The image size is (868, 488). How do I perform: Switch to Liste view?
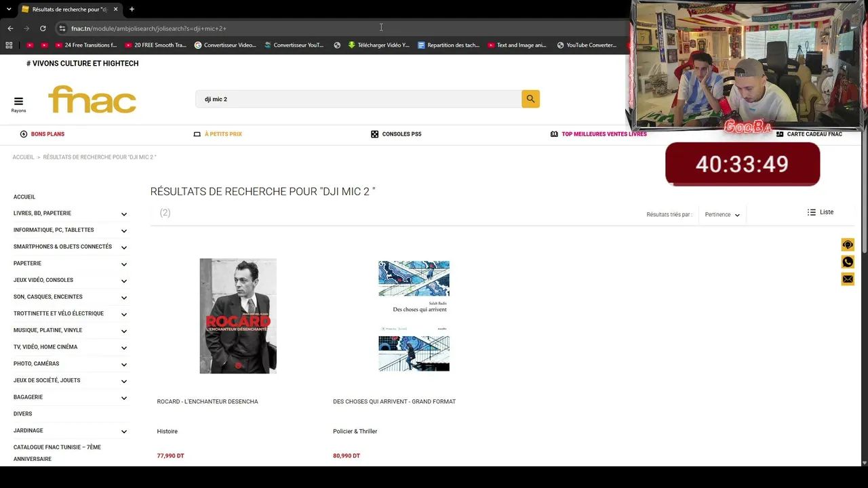821,212
